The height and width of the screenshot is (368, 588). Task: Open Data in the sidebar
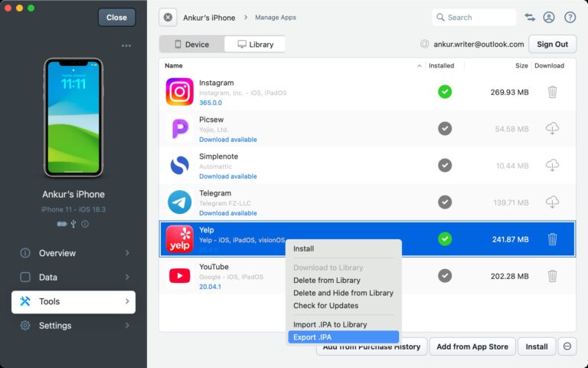click(73, 277)
